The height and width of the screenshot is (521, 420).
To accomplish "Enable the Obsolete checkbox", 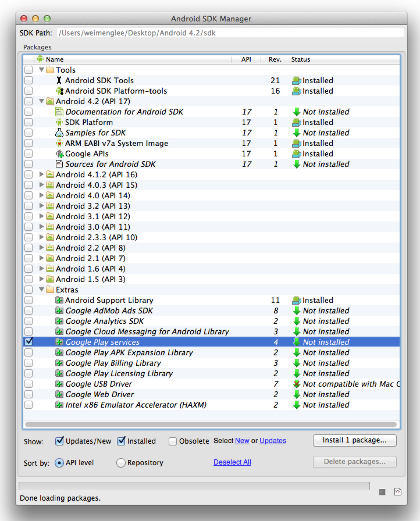I will (x=172, y=441).
